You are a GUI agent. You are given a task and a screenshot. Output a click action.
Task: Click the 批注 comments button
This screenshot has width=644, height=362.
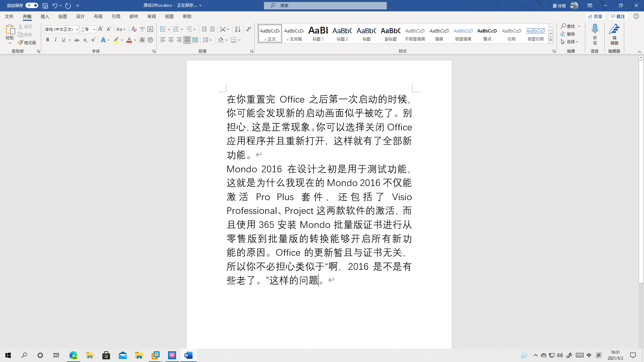point(618,16)
